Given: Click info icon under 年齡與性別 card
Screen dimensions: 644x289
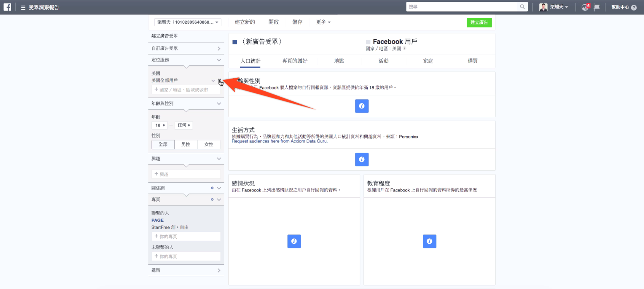Looking at the screenshot, I should pos(362,106).
